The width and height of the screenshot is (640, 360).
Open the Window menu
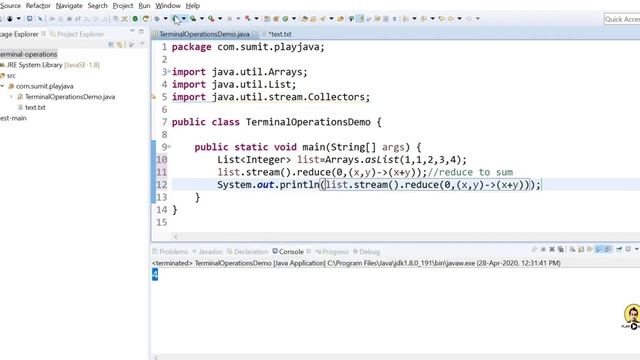[x=168, y=6]
